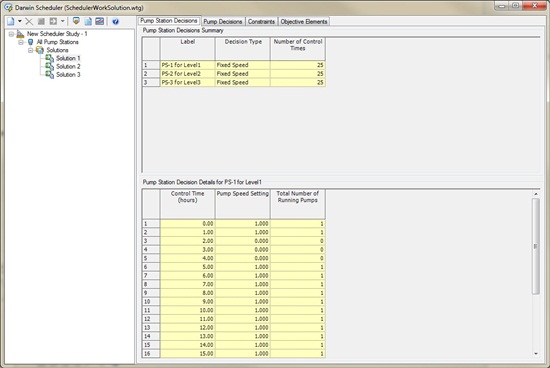Image resolution: width=550 pixels, height=368 pixels.
Task: Click the New Scheduler Study - 1 icon
Action: pyautogui.click(x=20, y=34)
